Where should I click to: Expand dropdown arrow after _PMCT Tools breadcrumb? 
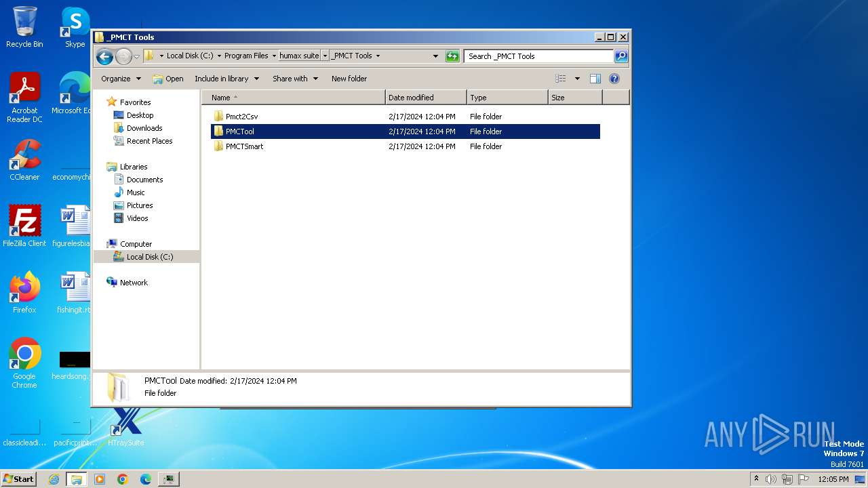[x=378, y=56]
